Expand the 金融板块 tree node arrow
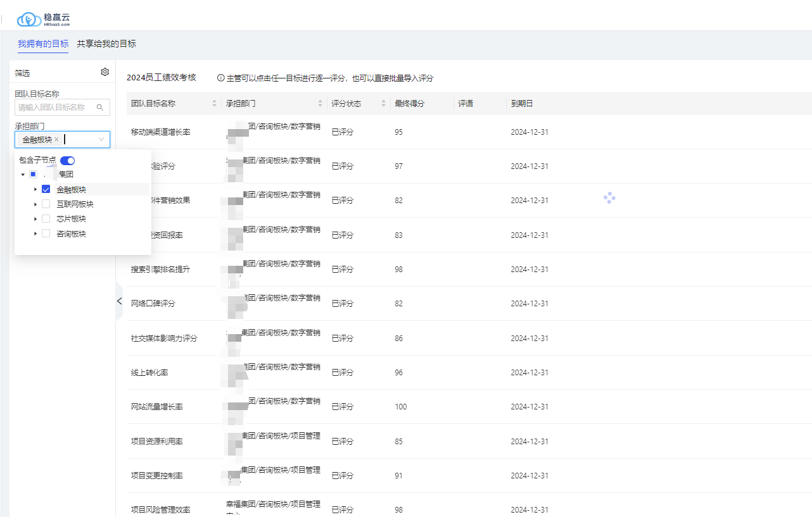The height and width of the screenshot is (517, 812). pyautogui.click(x=35, y=189)
